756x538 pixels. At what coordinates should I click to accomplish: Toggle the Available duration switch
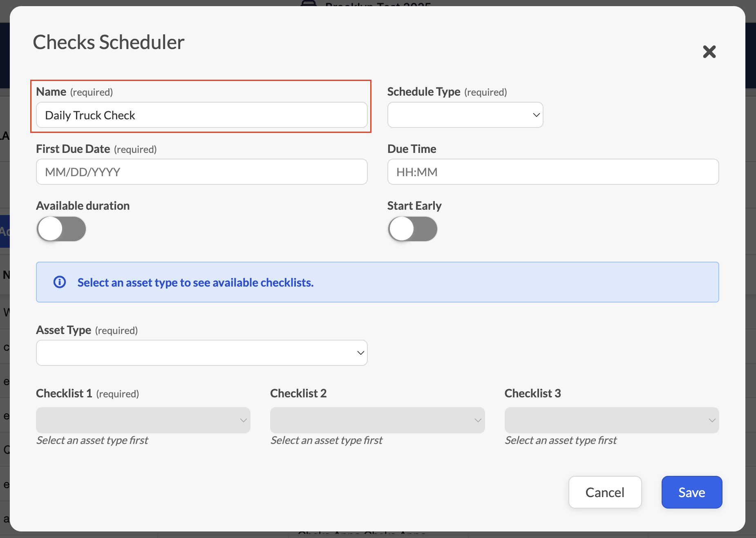click(61, 229)
